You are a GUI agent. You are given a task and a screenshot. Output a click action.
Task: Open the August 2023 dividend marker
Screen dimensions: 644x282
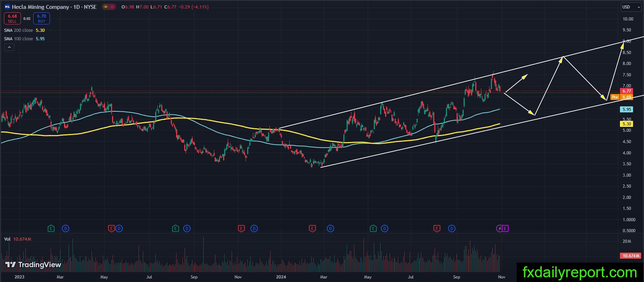coord(187,229)
